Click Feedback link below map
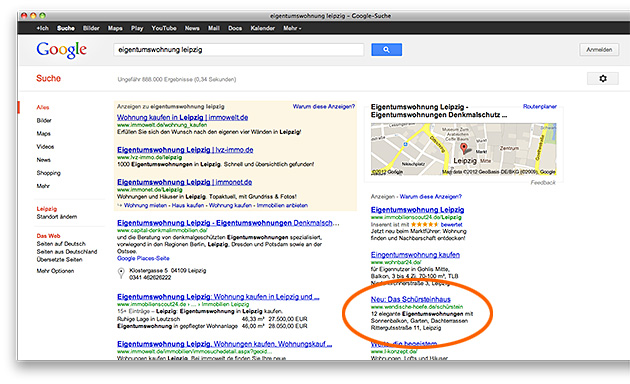This screenshot has width=630, height=384. coord(543,183)
